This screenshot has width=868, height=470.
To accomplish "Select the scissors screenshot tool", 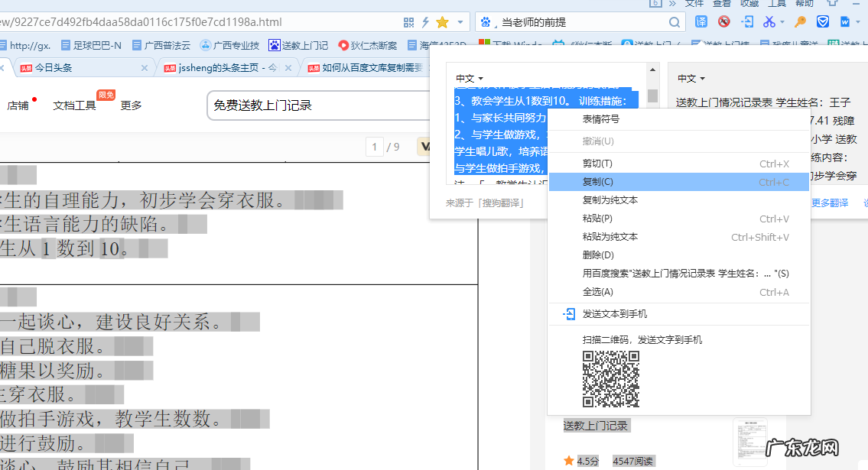I will tap(769, 21).
